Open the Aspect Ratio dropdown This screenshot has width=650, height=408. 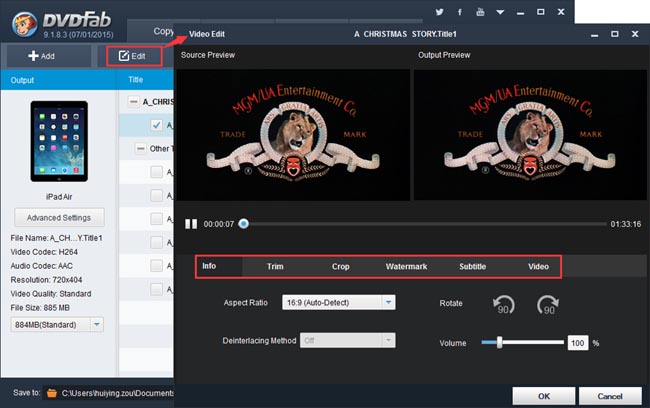click(339, 302)
